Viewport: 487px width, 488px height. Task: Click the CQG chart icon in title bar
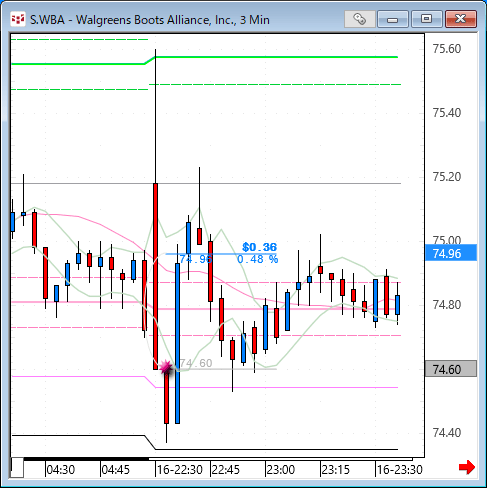pos(18,19)
